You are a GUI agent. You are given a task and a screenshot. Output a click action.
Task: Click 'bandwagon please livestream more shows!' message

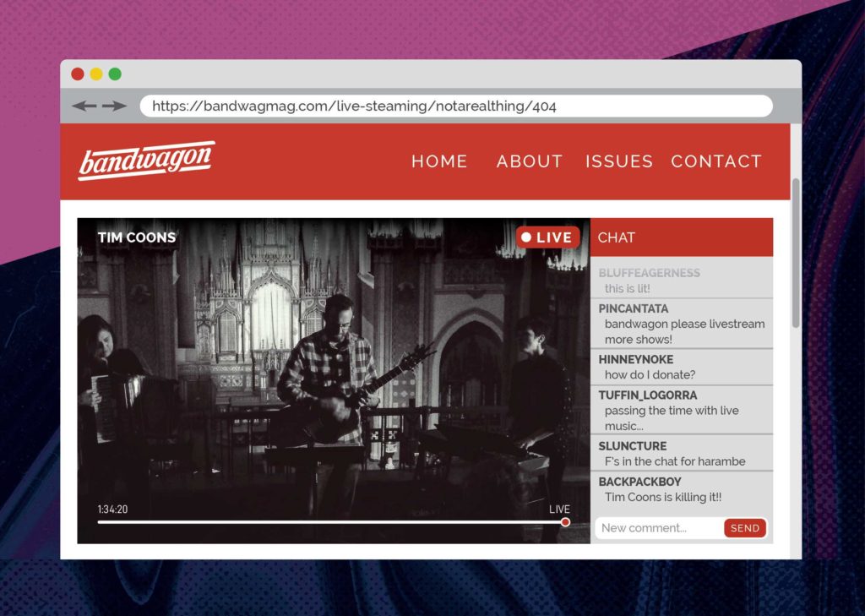[684, 332]
